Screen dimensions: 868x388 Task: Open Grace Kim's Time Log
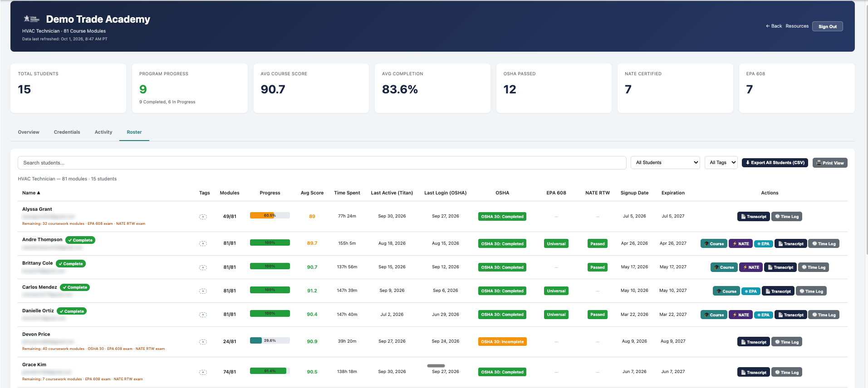[787, 372]
